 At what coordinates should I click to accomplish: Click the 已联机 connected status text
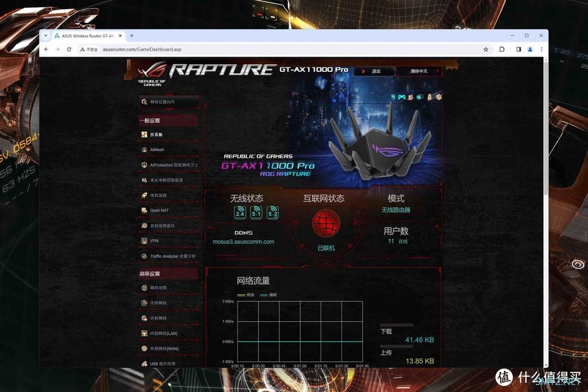[326, 248]
